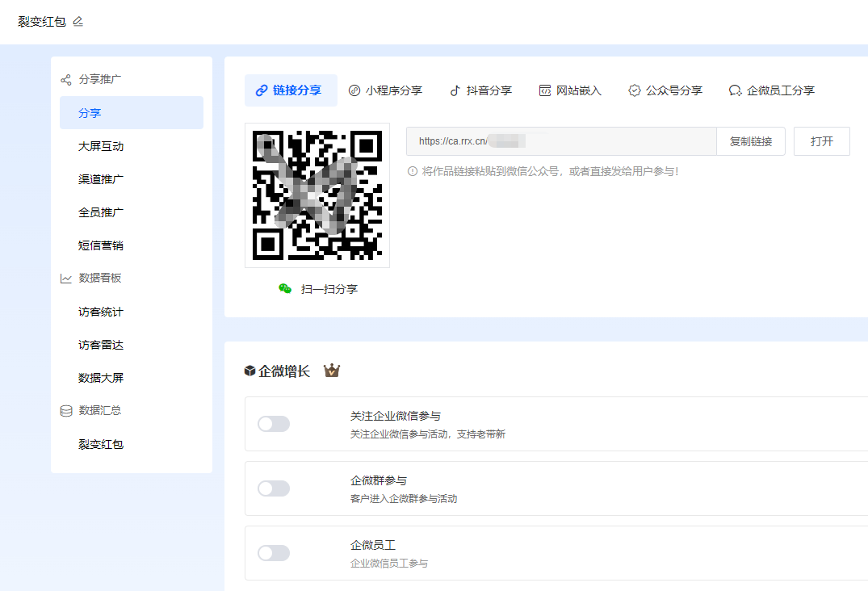Click the 打开 button next to the link
The width and height of the screenshot is (868, 591).
[x=821, y=141]
